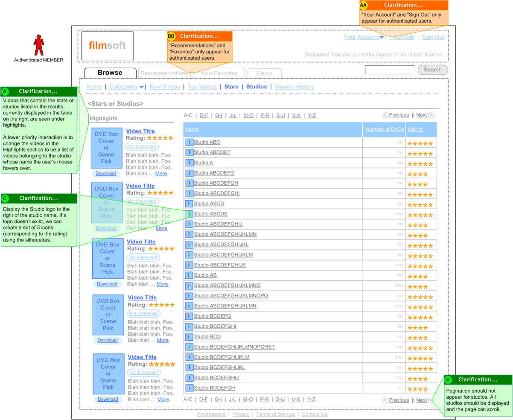Click the info icon beside Studio ABC
This screenshot has width=513, height=420.
[x=189, y=142]
